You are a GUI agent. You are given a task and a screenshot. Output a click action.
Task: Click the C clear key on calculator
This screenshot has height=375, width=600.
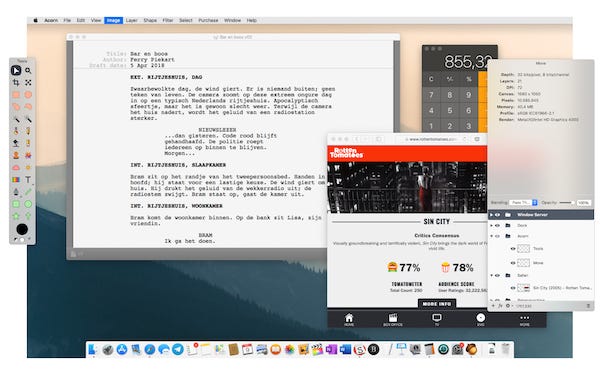point(431,79)
